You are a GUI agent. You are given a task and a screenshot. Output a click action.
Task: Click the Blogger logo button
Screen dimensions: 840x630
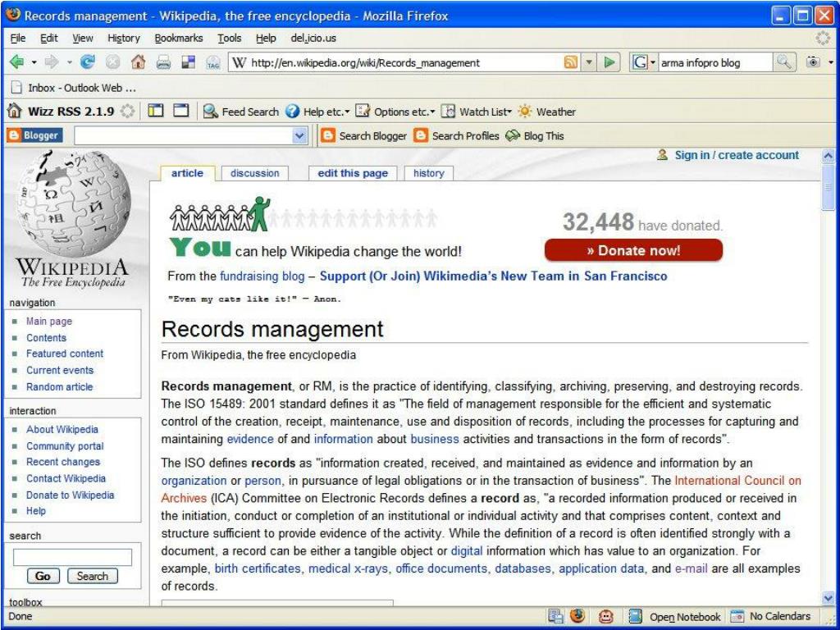[34, 135]
